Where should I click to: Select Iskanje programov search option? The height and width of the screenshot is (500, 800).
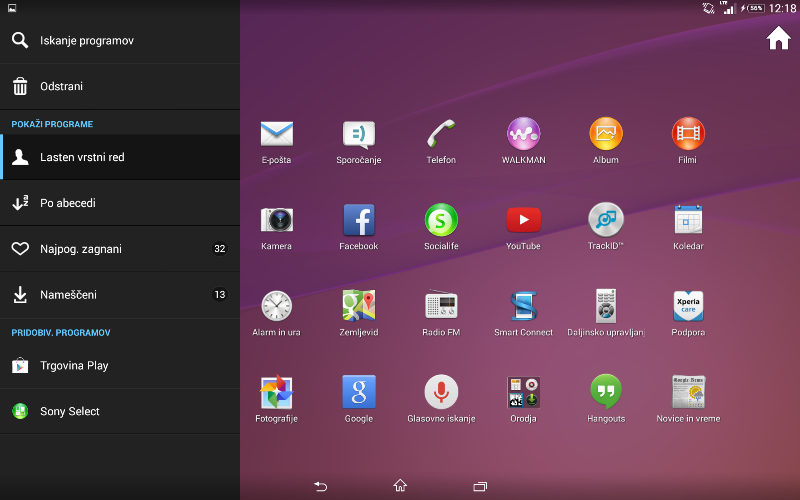[x=120, y=40]
